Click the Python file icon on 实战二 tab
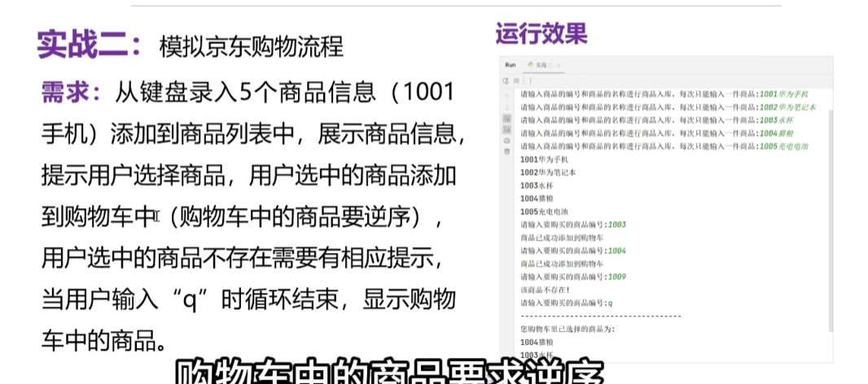868x384 pixels. (530, 65)
